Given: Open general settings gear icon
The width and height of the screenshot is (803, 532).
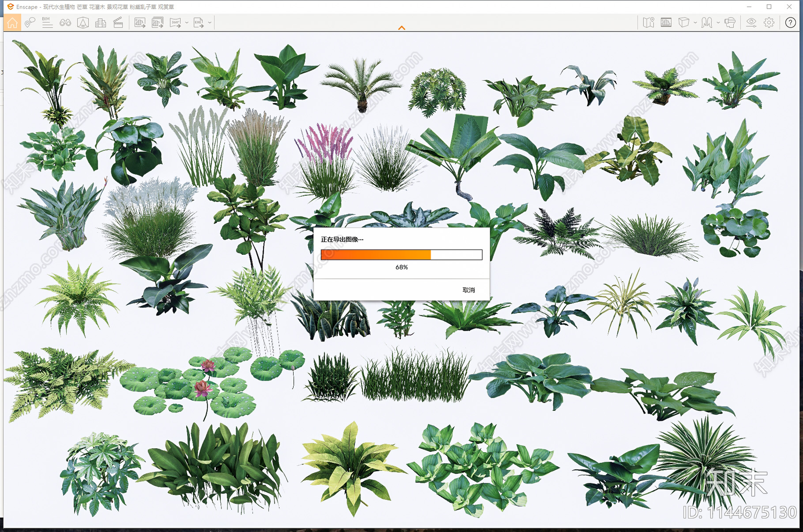Looking at the screenshot, I should click(x=769, y=23).
